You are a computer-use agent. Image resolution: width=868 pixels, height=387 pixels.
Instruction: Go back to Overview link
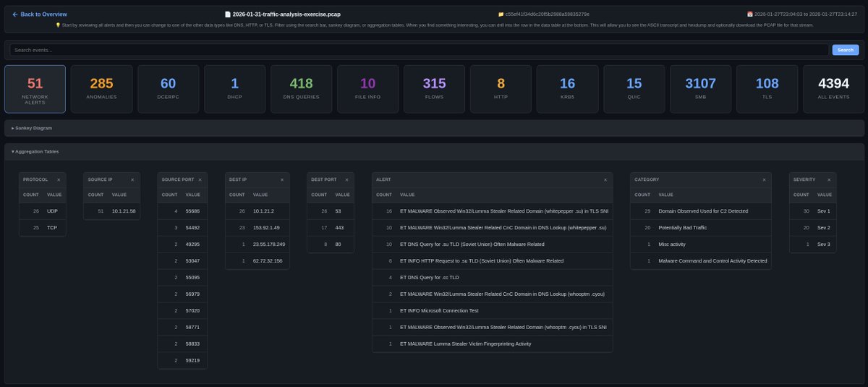point(40,14)
